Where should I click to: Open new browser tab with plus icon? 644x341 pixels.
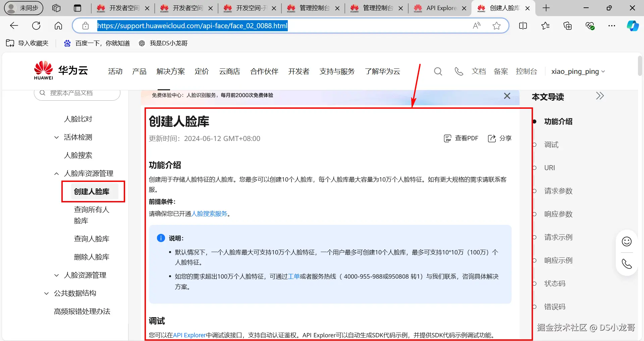546,8
